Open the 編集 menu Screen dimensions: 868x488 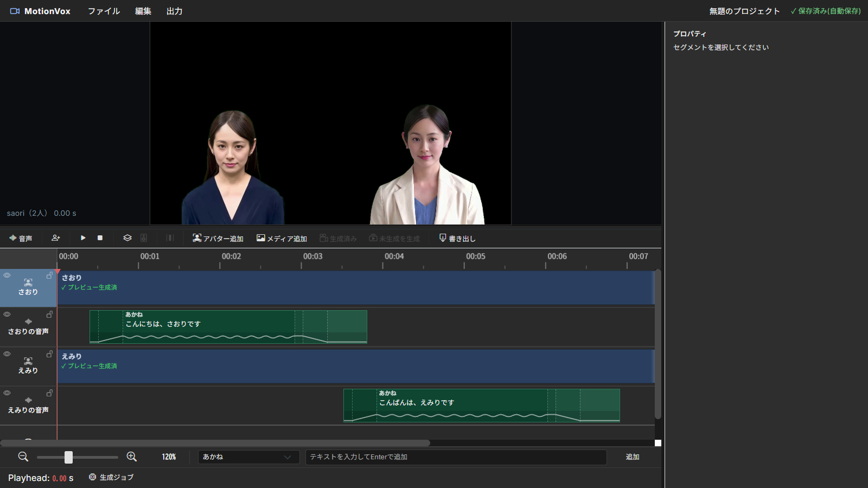tap(143, 11)
